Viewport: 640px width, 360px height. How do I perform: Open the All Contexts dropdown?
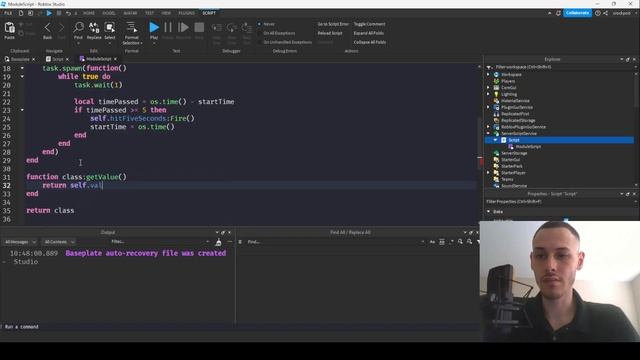(59, 242)
